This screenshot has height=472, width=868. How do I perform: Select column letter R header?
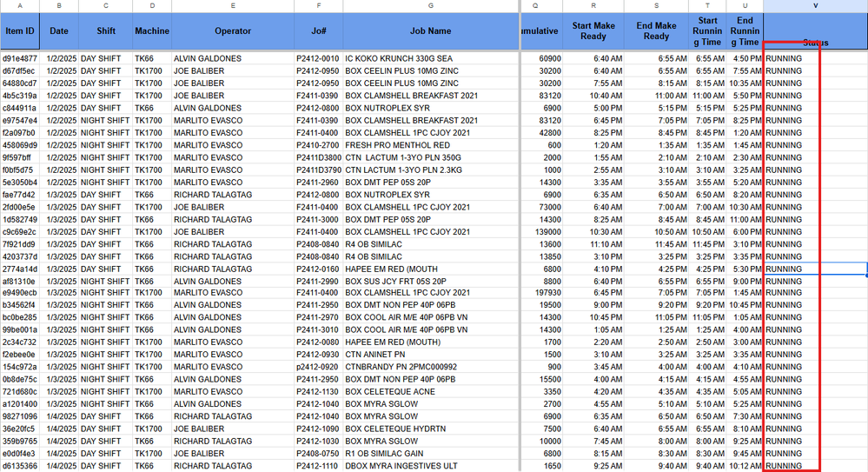point(593,5)
